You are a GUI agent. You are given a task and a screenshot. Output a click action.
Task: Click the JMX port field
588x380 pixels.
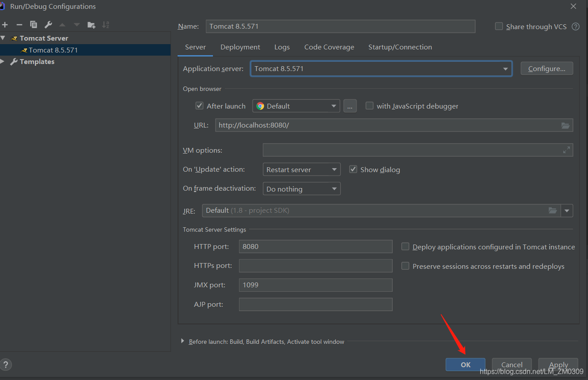[x=315, y=285]
